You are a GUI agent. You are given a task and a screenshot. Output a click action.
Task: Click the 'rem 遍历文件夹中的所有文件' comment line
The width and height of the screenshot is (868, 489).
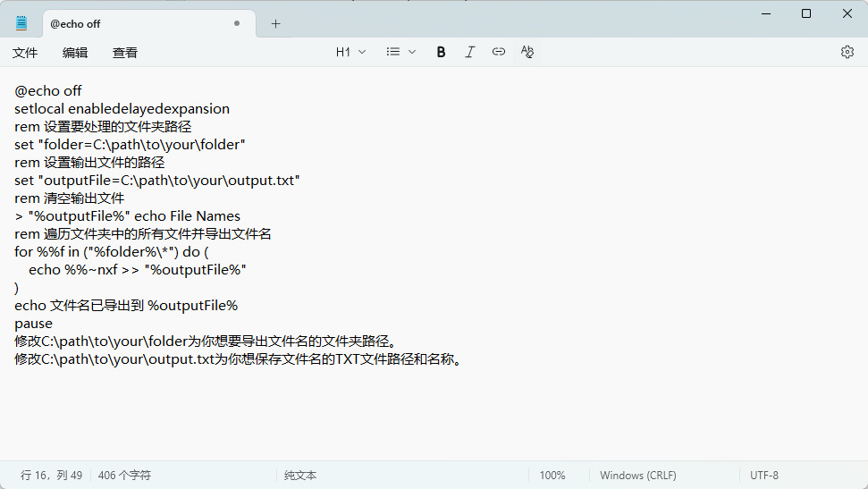point(143,234)
